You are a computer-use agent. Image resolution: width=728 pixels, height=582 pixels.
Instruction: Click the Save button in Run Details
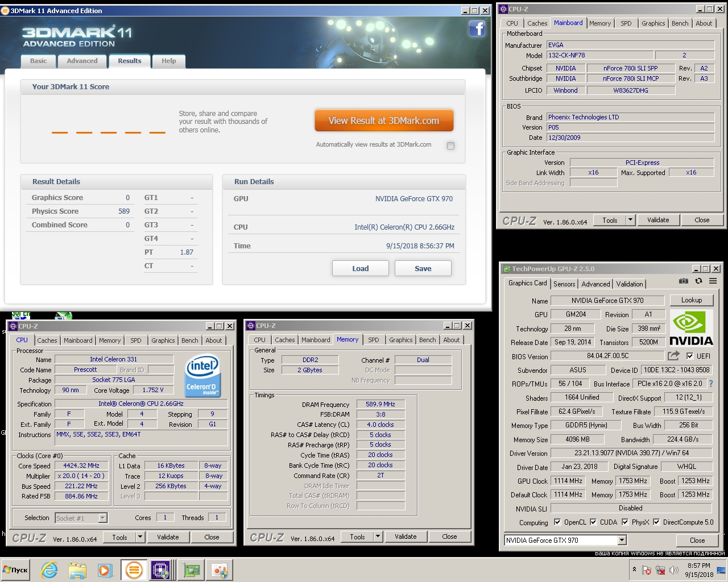tap(423, 268)
